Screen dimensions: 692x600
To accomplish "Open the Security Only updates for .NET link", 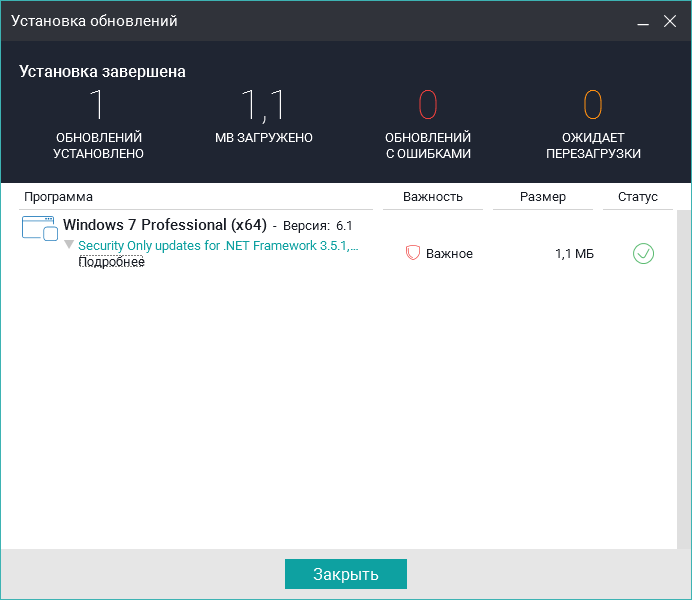I will tap(218, 245).
